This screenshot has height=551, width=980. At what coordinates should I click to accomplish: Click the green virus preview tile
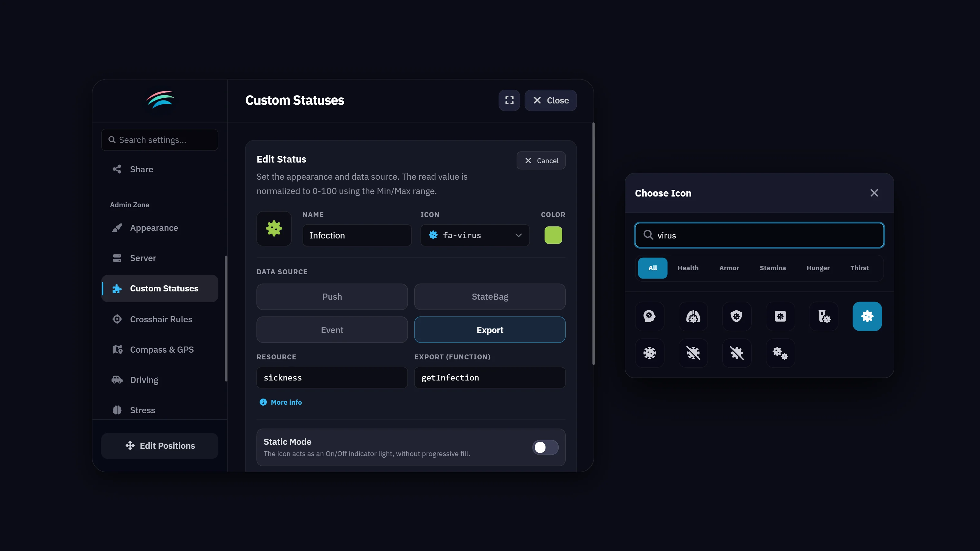[x=274, y=229]
